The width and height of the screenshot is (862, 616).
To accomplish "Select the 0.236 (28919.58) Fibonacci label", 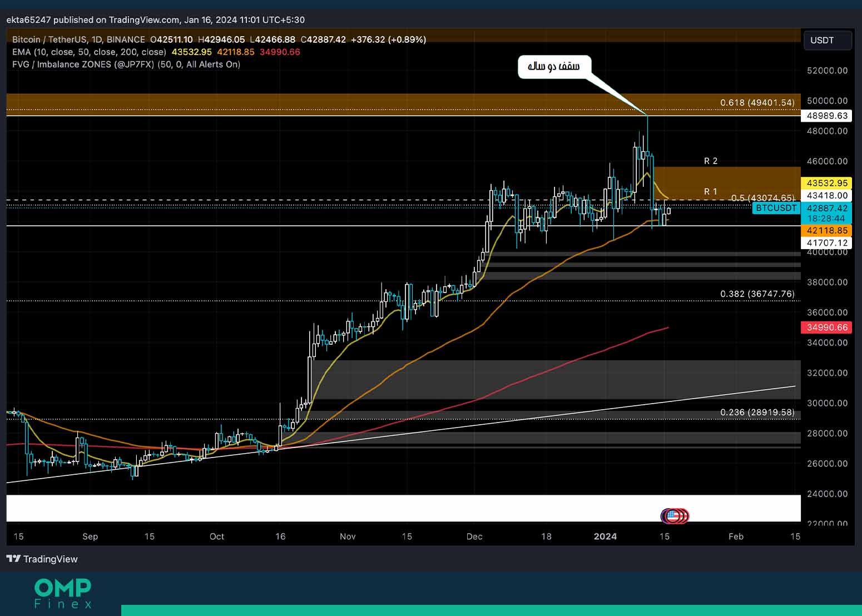I will pos(757,412).
